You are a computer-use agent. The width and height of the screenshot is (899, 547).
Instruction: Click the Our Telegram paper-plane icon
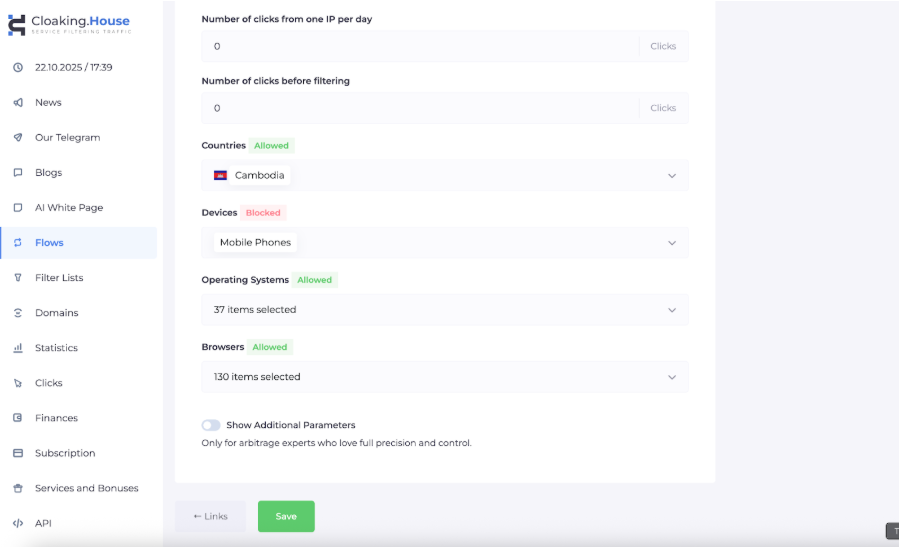(18, 138)
